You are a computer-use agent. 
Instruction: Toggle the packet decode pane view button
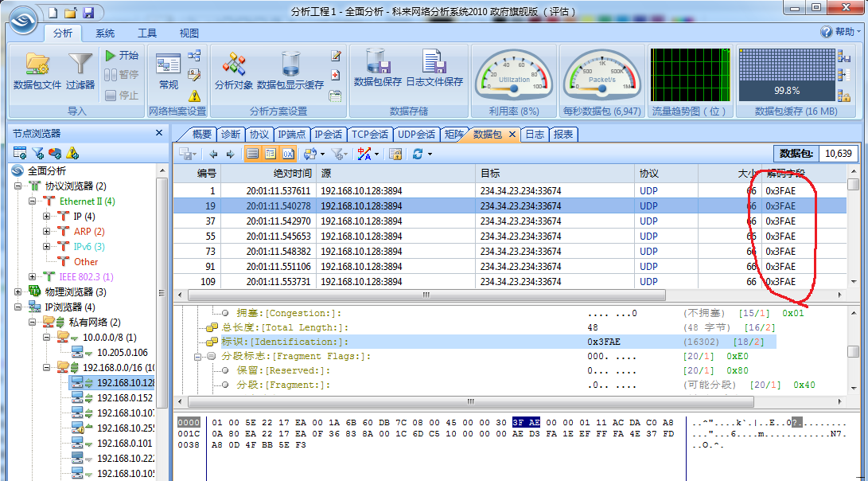pyautogui.click(x=271, y=154)
